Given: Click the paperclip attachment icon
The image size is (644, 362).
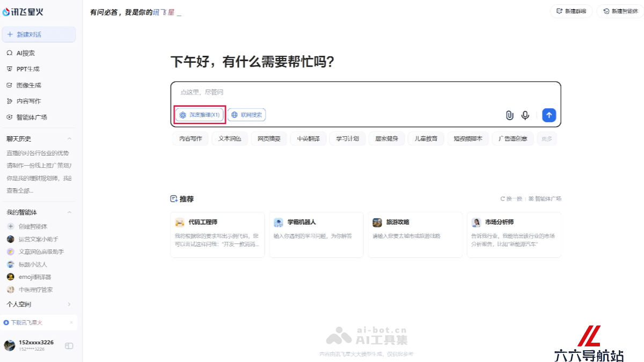Looking at the screenshot, I should [509, 115].
